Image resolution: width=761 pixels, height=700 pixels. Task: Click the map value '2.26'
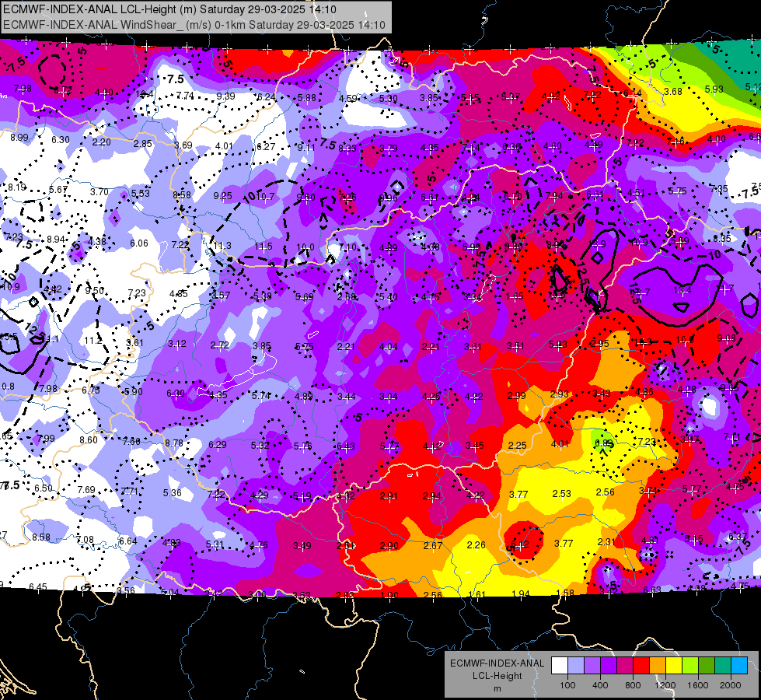coord(476,544)
